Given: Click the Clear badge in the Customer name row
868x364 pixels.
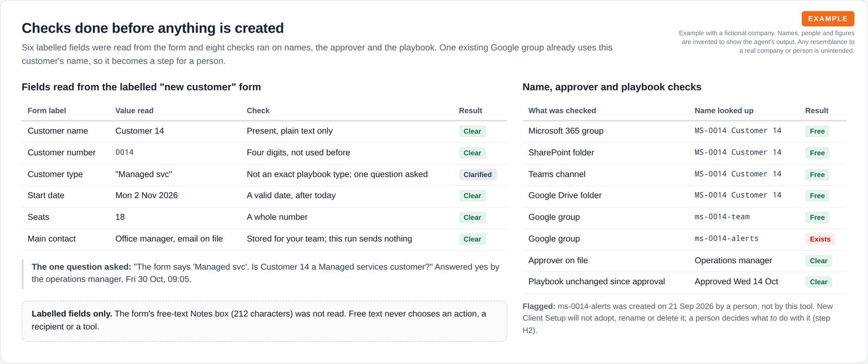Looking at the screenshot, I should (x=472, y=131).
